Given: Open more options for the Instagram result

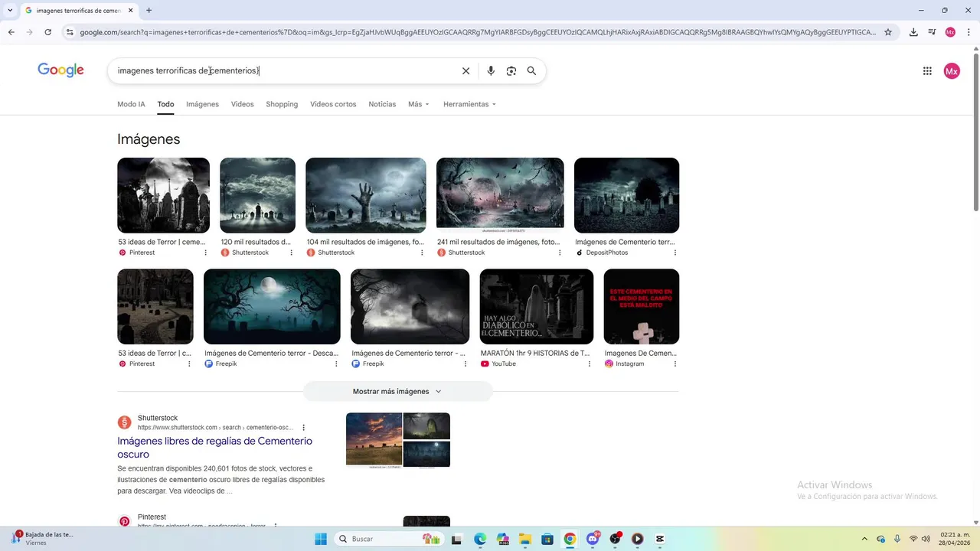Looking at the screenshot, I should click(675, 364).
